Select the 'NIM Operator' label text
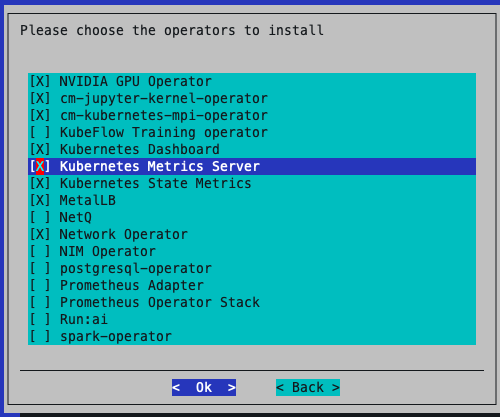 coord(108,252)
